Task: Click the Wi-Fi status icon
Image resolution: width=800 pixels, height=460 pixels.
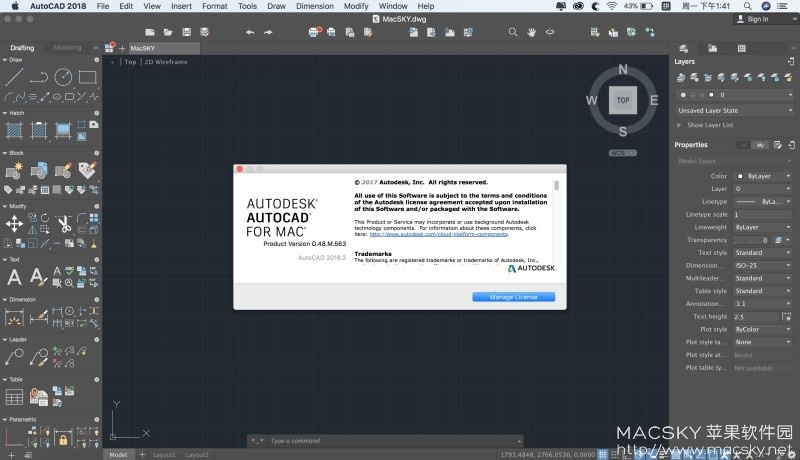Action: [x=612, y=6]
